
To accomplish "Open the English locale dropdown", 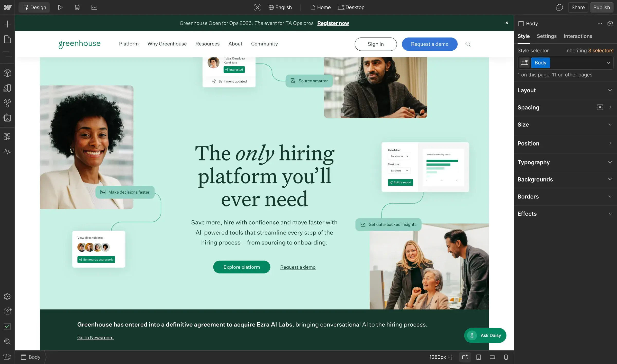I will (x=280, y=7).
